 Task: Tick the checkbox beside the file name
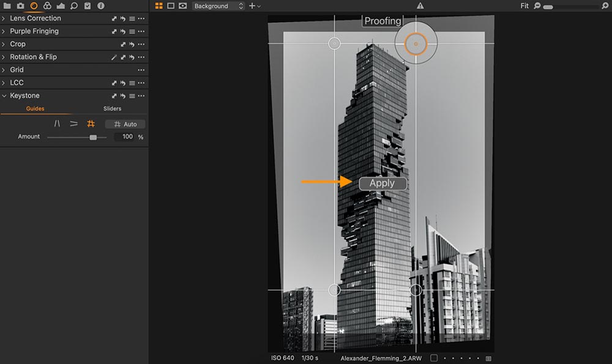[434, 358]
